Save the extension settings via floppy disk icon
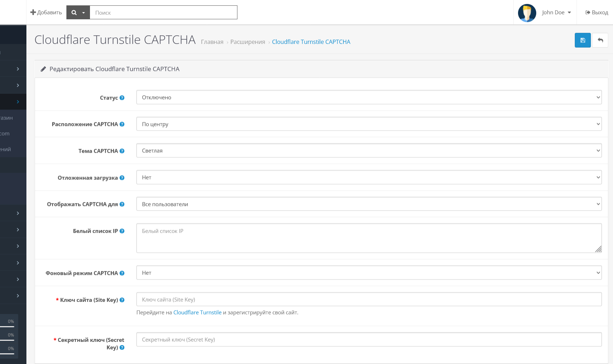 click(x=583, y=40)
